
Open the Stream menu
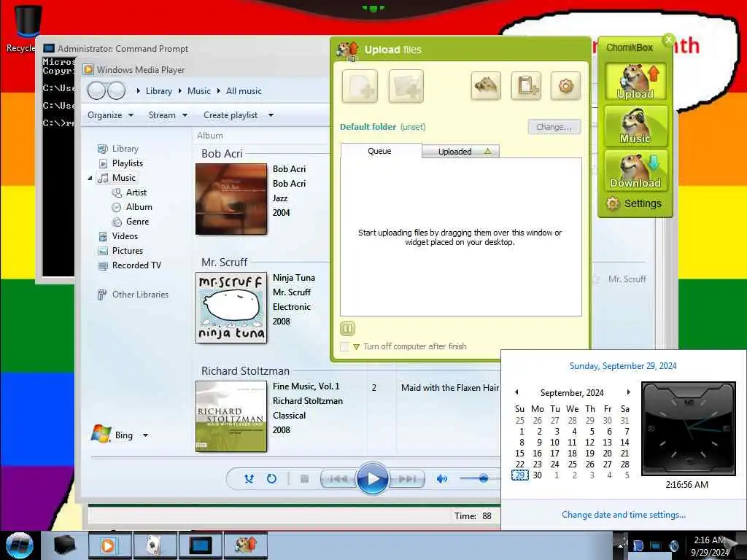click(168, 115)
